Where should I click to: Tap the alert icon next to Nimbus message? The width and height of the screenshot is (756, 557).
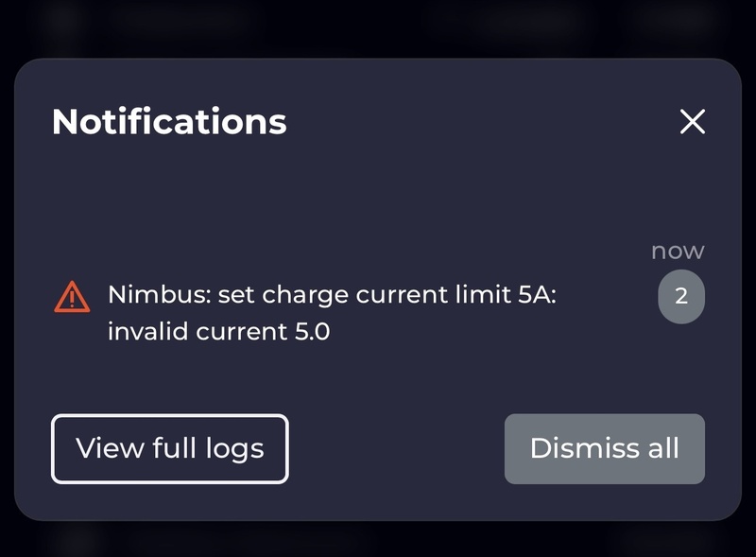[72, 298]
